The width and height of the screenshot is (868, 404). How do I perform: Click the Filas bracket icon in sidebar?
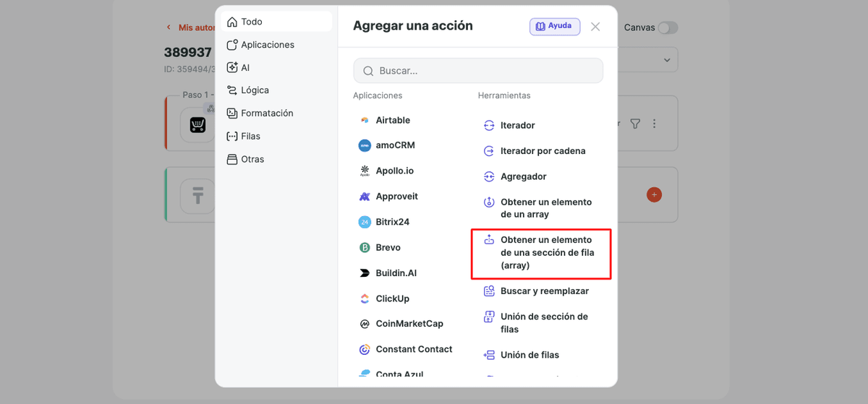[232, 136]
